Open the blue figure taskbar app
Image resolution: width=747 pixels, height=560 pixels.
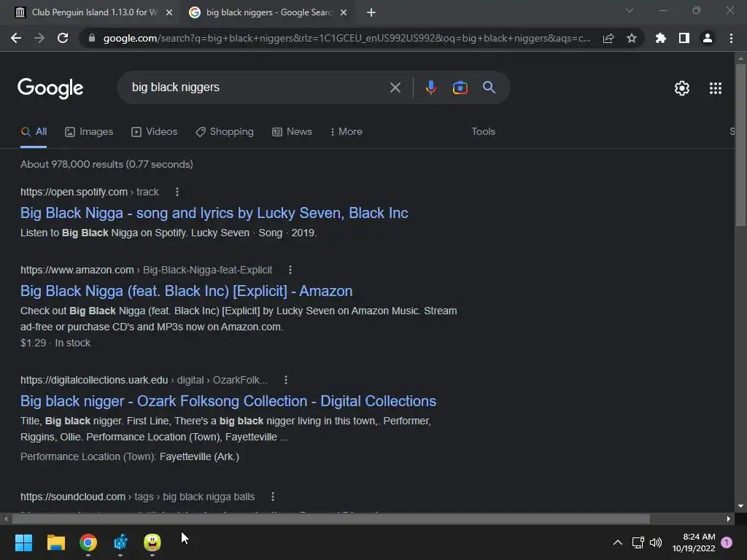(120, 542)
